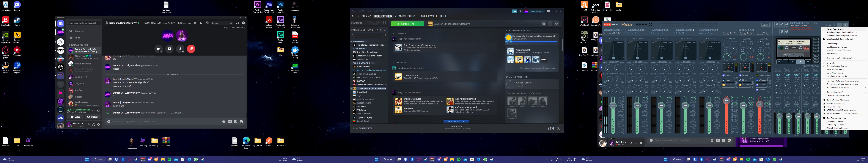Open pinned messages in Discord chat
The height and width of the screenshot is (163, 868).
[x=195, y=23]
